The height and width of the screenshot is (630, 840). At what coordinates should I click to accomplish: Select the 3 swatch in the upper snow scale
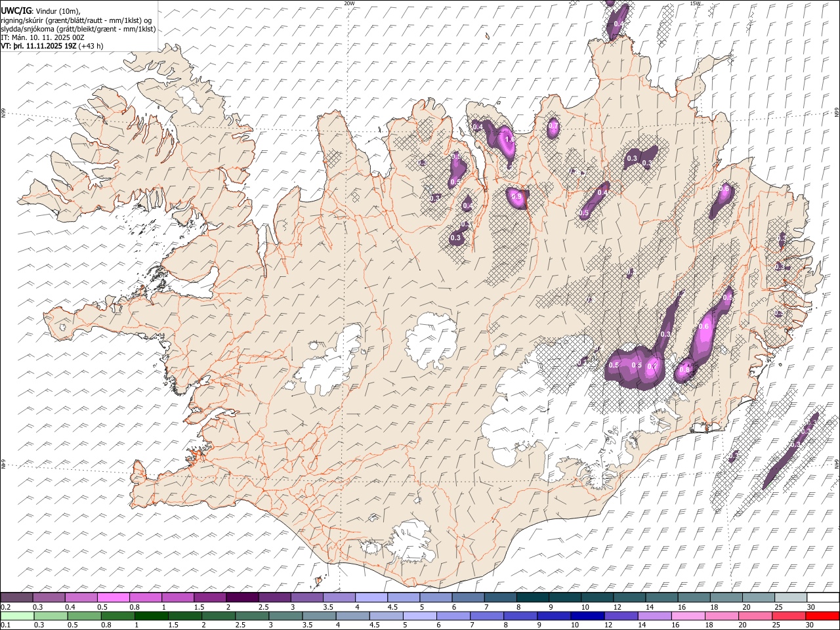306,597
